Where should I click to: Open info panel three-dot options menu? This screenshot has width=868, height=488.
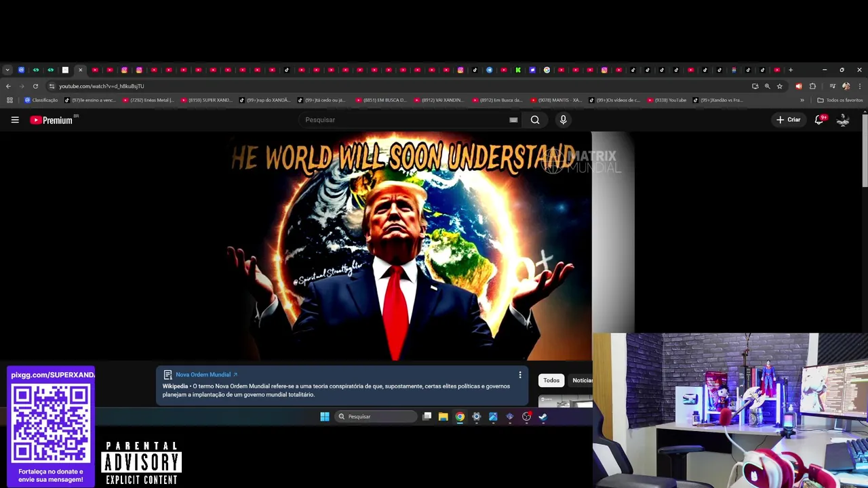(520, 375)
